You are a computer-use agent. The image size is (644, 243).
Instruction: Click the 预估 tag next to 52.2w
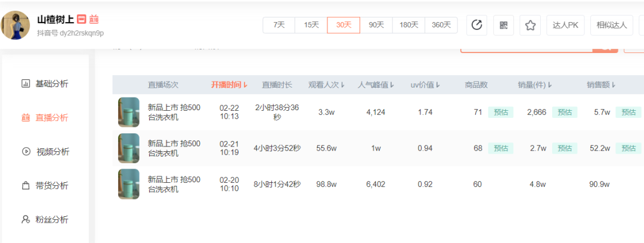(x=628, y=148)
